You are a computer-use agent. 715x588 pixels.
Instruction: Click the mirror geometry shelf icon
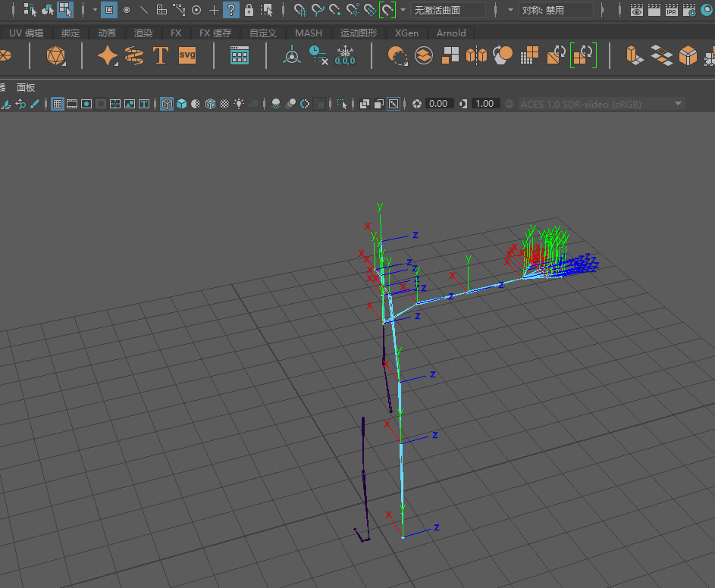click(x=476, y=55)
